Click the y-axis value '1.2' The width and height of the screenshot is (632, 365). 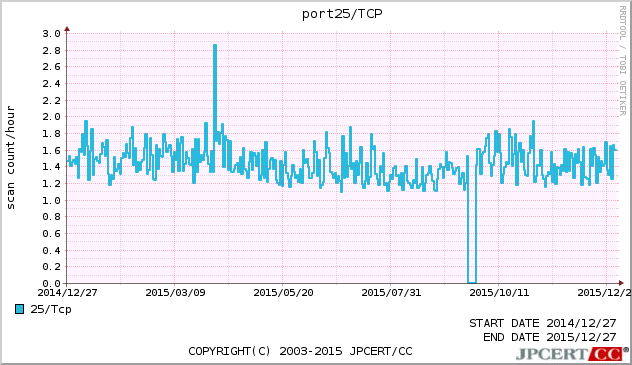point(51,184)
